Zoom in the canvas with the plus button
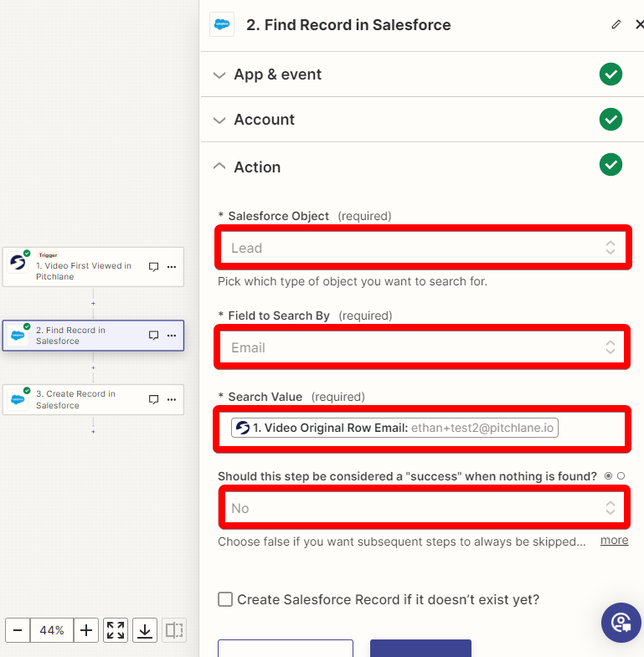Viewport: 644px width, 657px height. (x=86, y=630)
